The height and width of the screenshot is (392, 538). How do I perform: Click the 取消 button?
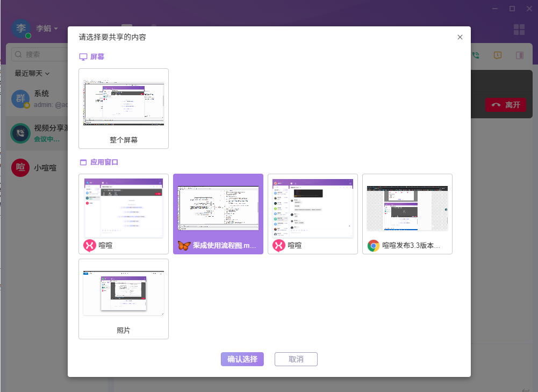click(296, 359)
